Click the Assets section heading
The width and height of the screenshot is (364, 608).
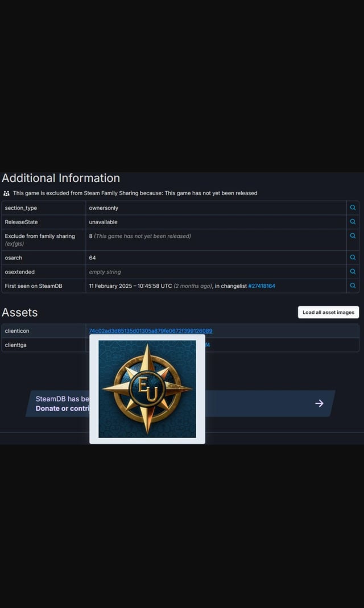[x=20, y=312]
